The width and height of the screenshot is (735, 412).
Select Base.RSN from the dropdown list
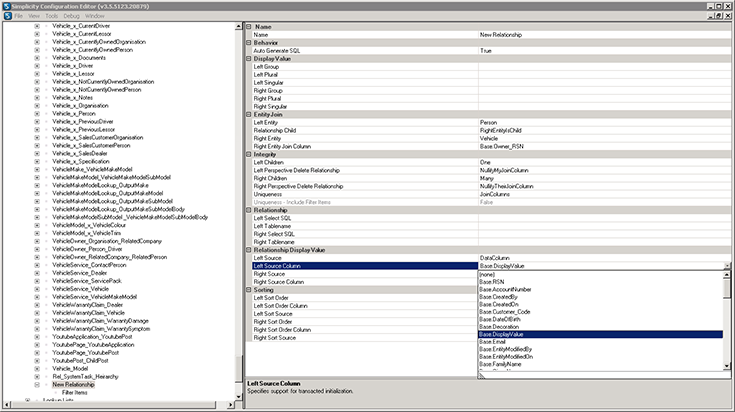coord(600,282)
